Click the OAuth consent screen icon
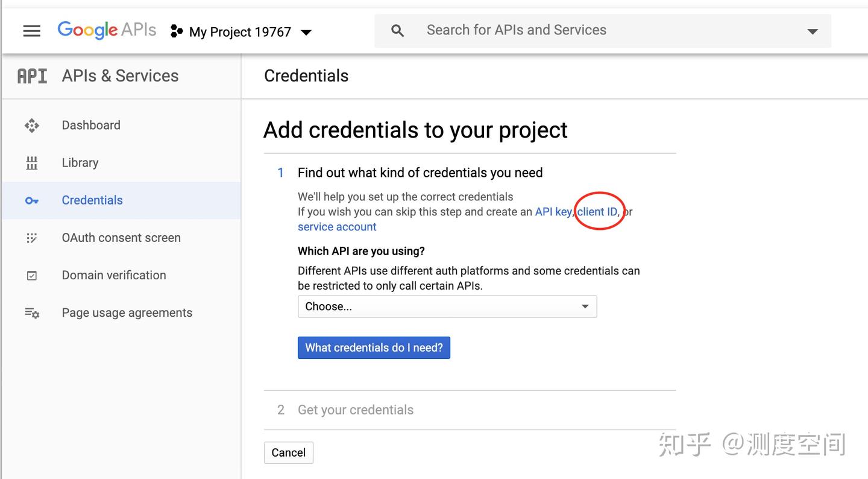This screenshot has width=868, height=479. (32, 238)
